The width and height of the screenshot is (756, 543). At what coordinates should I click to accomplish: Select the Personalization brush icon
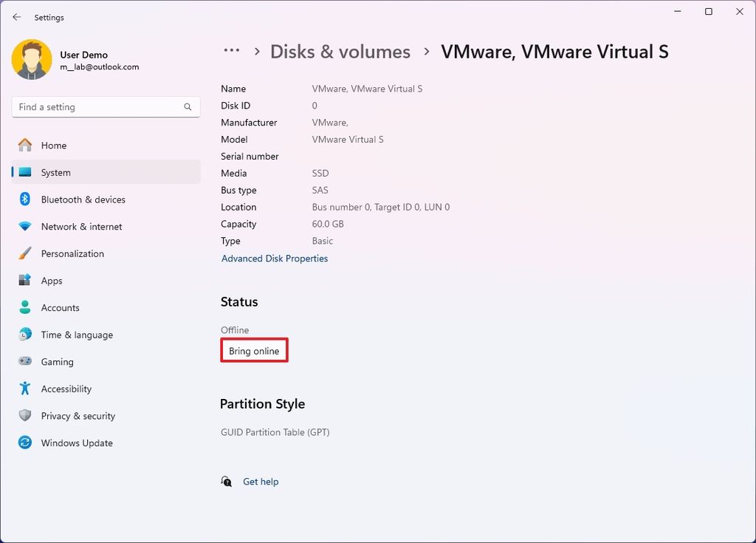(24, 253)
